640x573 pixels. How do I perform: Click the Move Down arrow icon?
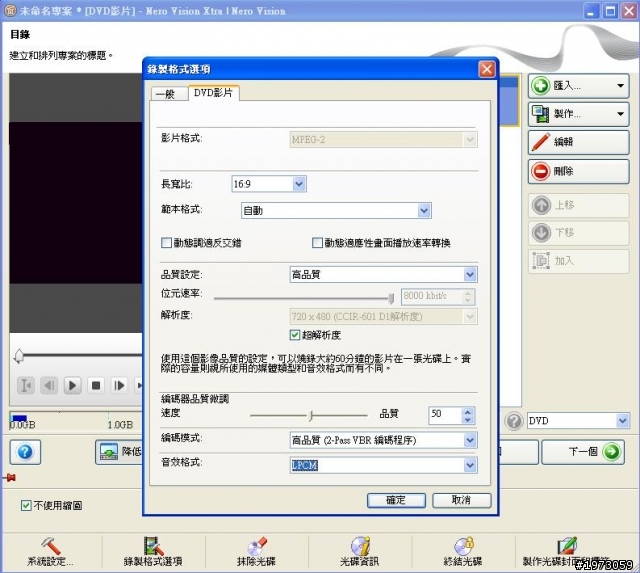click(x=542, y=233)
